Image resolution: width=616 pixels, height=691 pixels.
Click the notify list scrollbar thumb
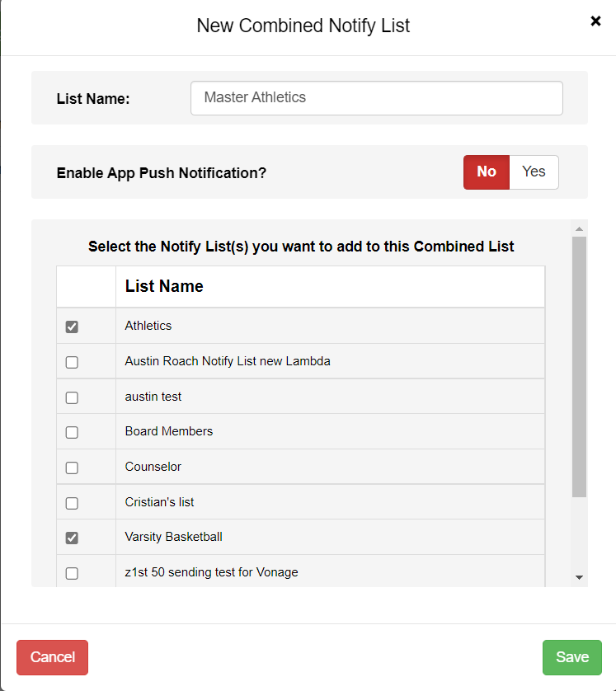coord(579,367)
